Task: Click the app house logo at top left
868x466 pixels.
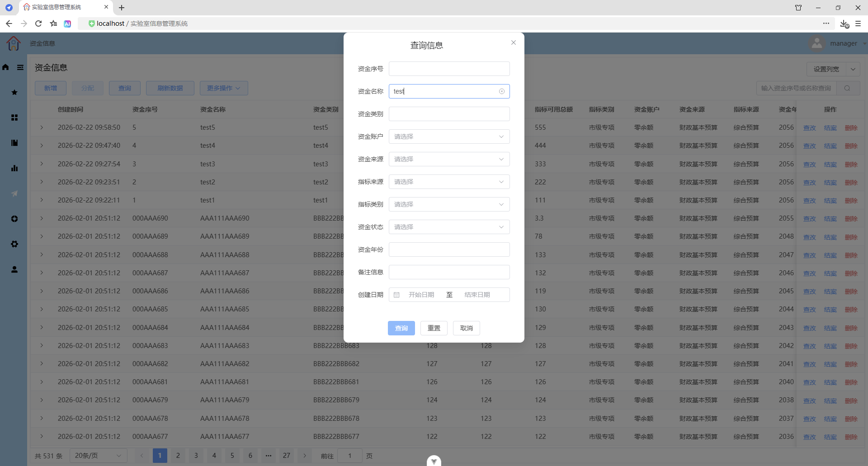Action: tap(14, 43)
